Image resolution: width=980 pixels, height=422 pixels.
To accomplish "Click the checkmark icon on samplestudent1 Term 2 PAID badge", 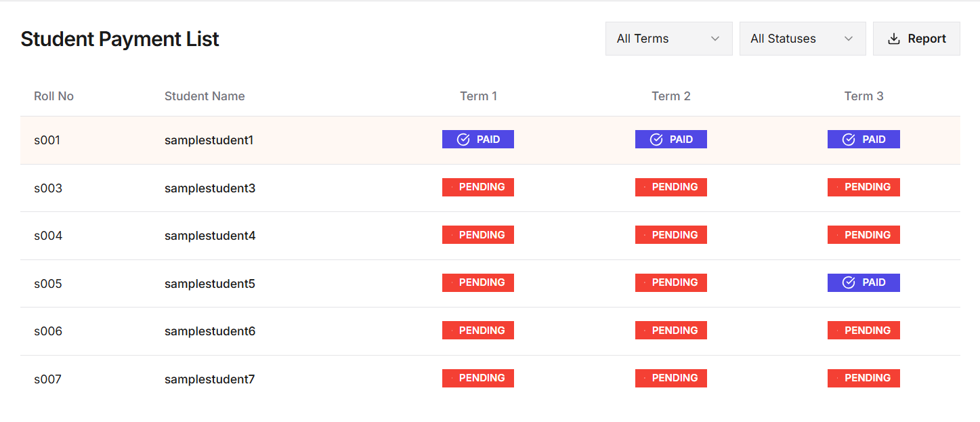I will (656, 139).
